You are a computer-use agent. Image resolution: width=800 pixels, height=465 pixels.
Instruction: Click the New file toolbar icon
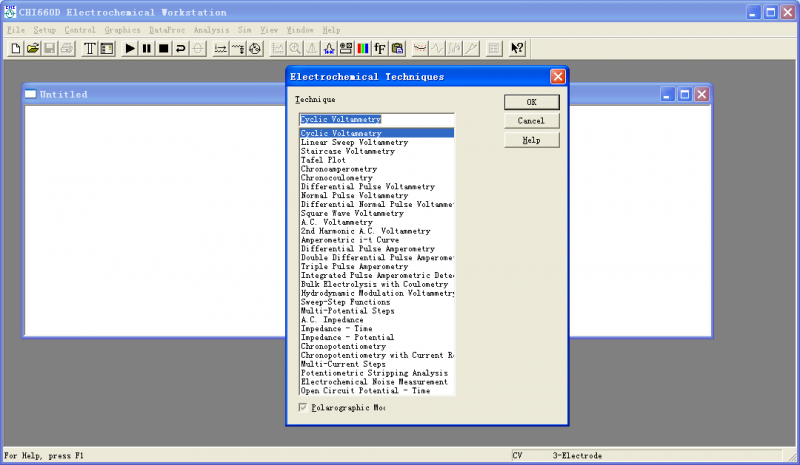pyautogui.click(x=15, y=48)
